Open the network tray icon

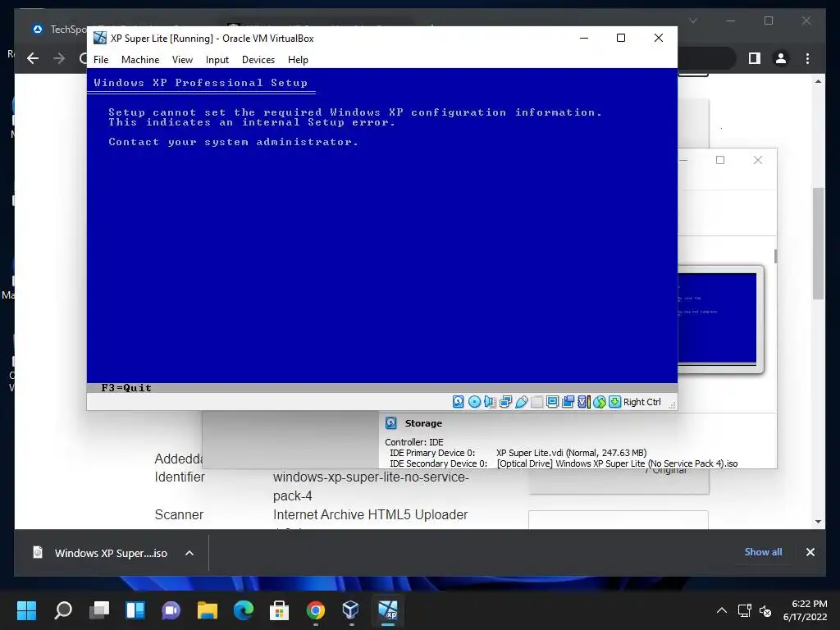coord(744,610)
